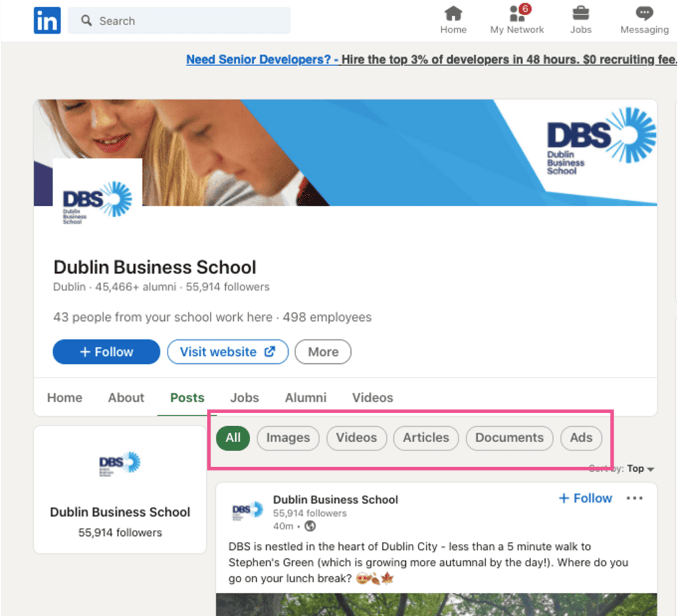Click the Dublin Business School post author name
The width and height of the screenshot is (678, 616).
(x=336, y=500)
